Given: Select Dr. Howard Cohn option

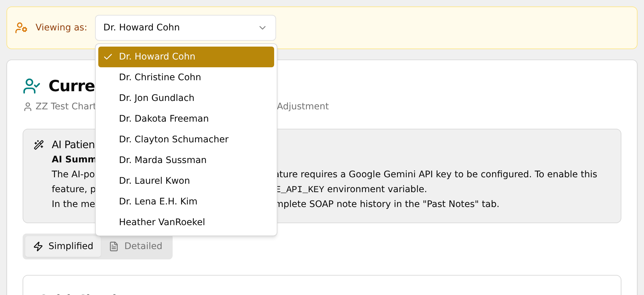Looking at the screenshot, I should (x=186, y=57).
